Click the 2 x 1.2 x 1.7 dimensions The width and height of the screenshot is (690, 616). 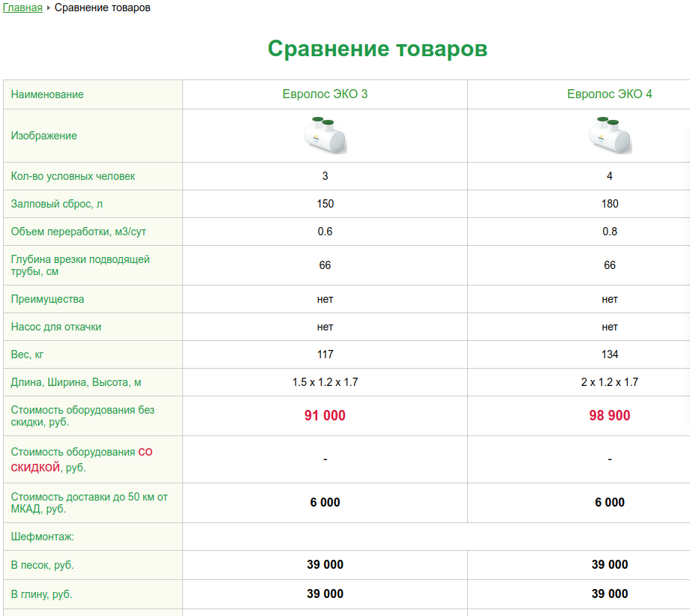[x=610, y=382]
